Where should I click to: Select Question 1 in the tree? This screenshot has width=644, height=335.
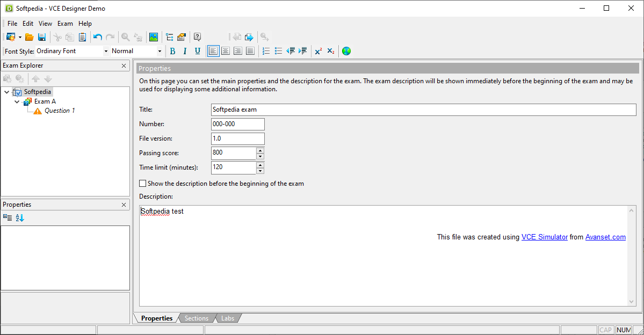click(60, 111)
